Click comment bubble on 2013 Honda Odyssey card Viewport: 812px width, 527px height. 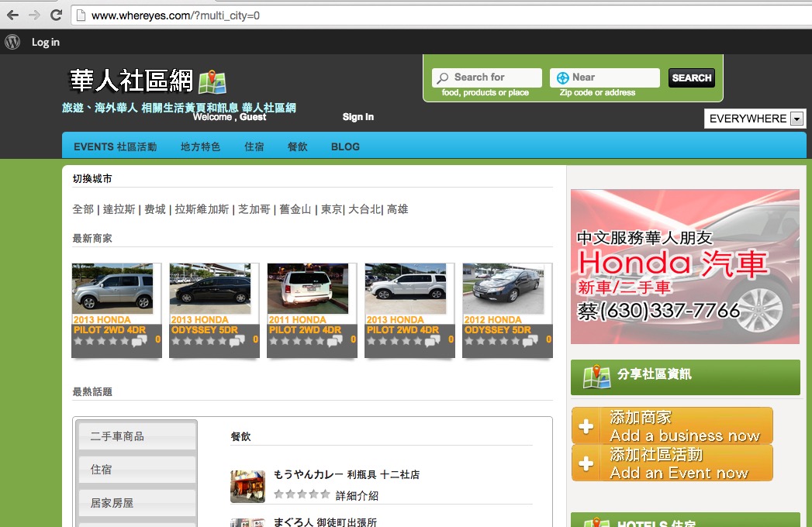(237, 341)
